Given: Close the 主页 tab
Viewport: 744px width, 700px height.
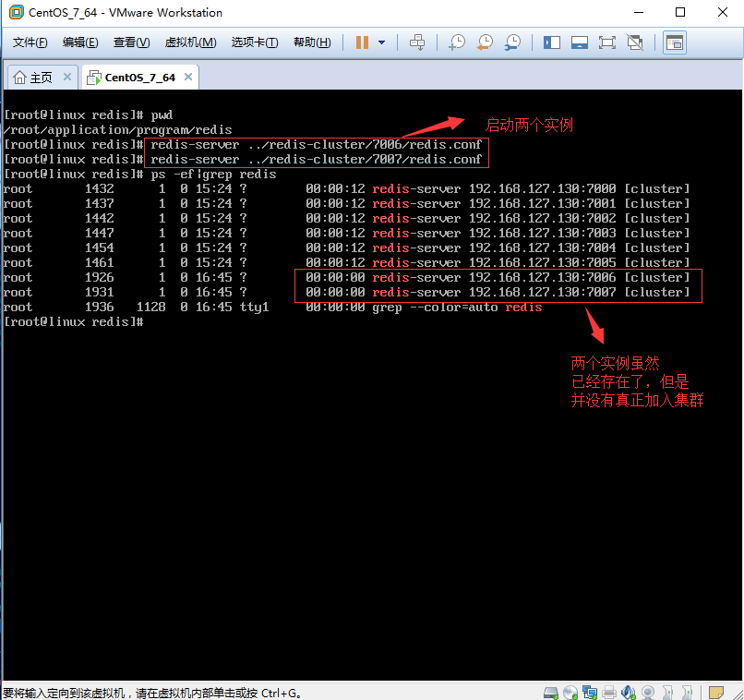Looking at the screenshot, I should coord(67,77).
